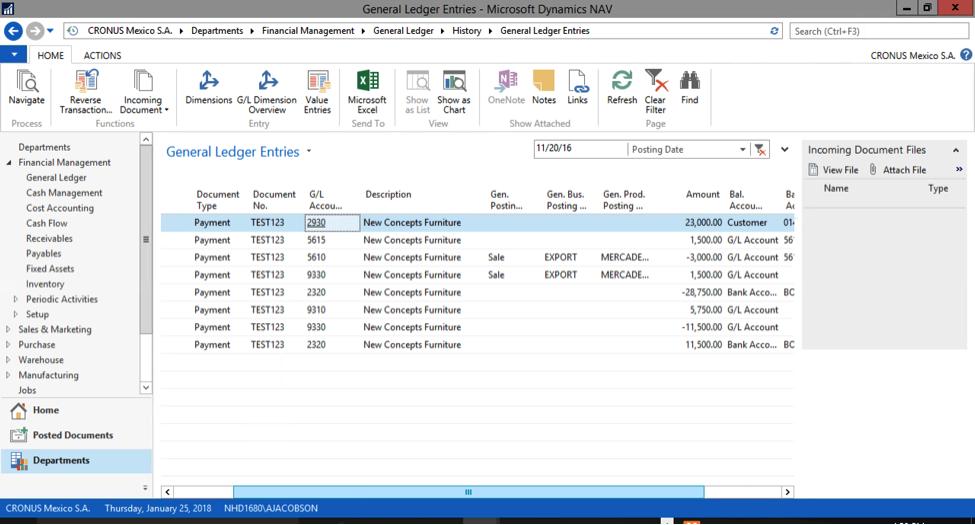Expand filter pane chevron
The width and height of the screenshot is (975, 525).
[x=785, y=149]
